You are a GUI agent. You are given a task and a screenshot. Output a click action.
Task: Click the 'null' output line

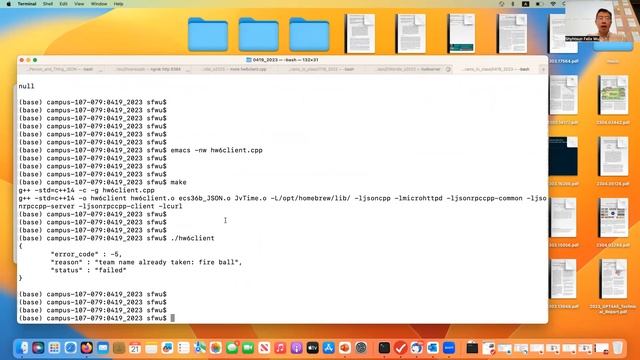pyautogui.click(x=27, y=86)
